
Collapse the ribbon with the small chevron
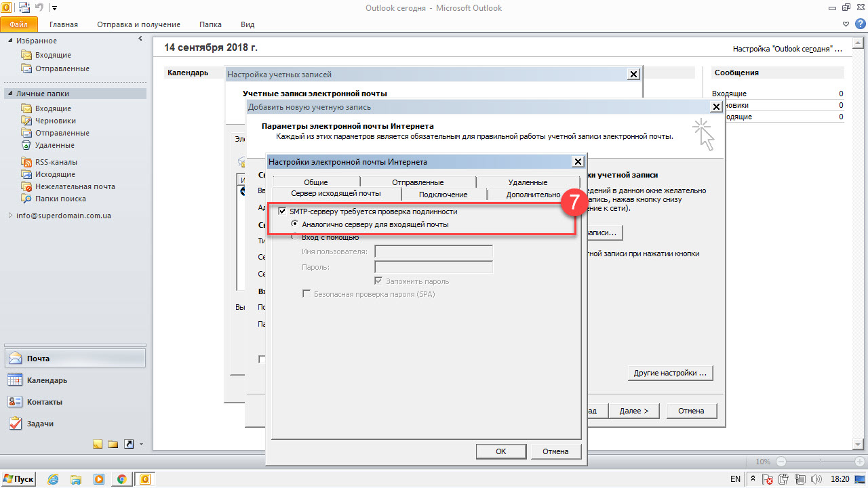(846, 24)
